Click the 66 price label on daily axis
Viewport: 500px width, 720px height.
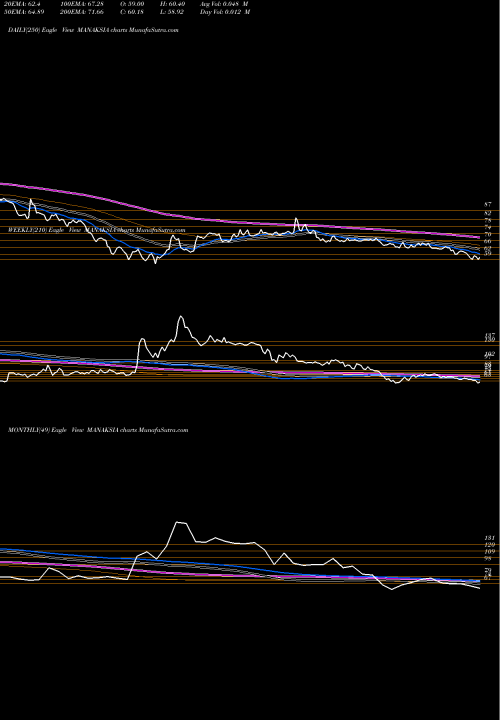coord(488,241)
